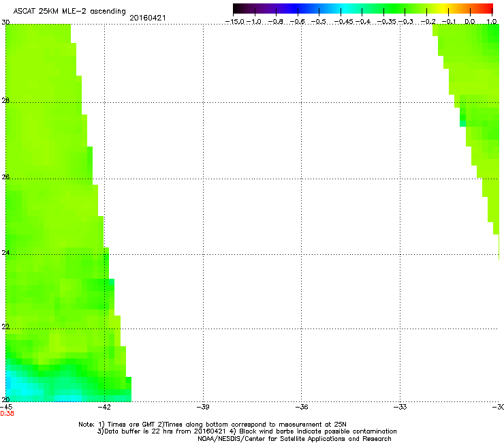Click the title 'ASCAT 25KM MLE-2 ascending'
This screenshot has width=504, height=443.
(x=69, y=11)
